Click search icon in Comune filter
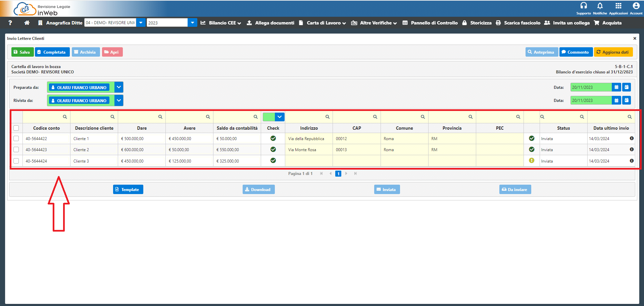This screenshot has height=306, width=644. pos(423,117)
